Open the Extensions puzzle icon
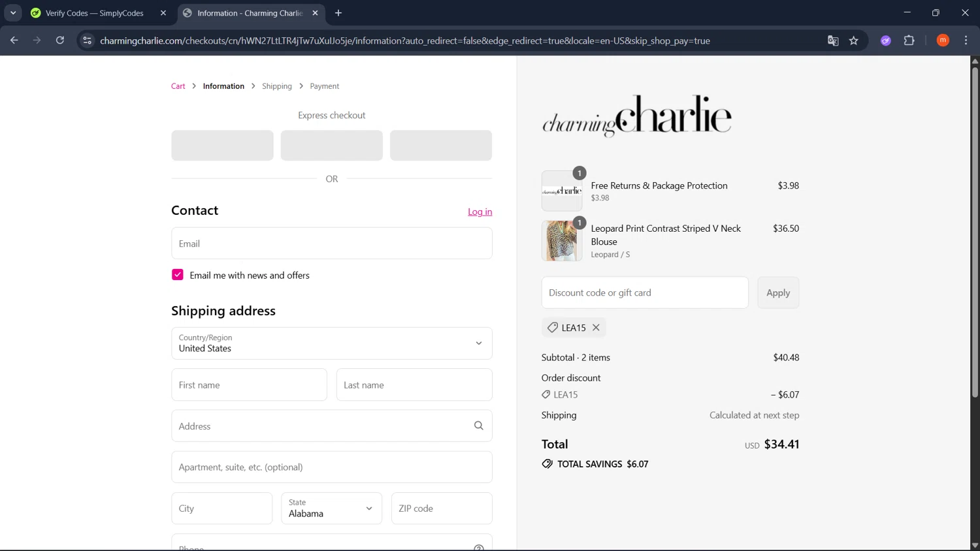The width and height of the screenshot is (980, 551). tap(909, 40)
